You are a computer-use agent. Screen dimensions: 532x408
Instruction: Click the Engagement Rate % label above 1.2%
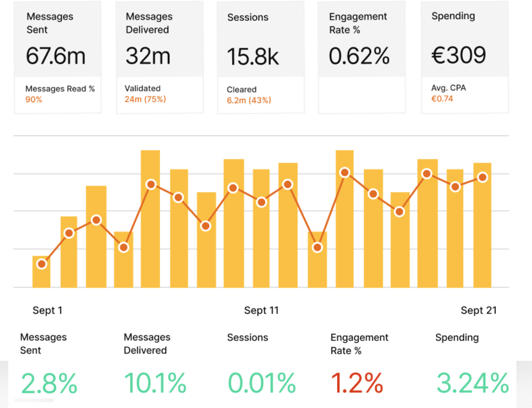click(359, 344)
